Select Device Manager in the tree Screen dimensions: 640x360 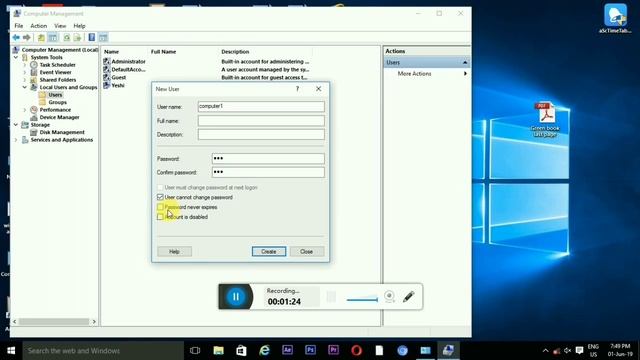[x=59, y=117]
